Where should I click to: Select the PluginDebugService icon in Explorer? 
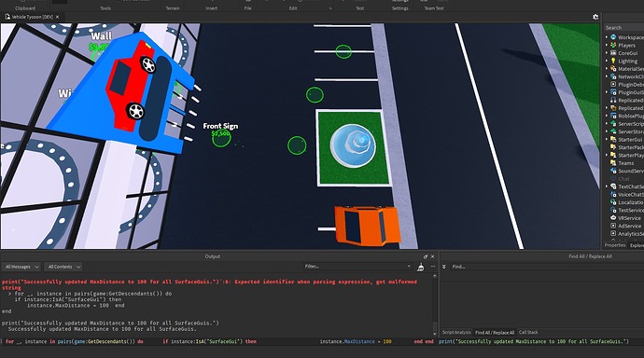tap(613, 85)
